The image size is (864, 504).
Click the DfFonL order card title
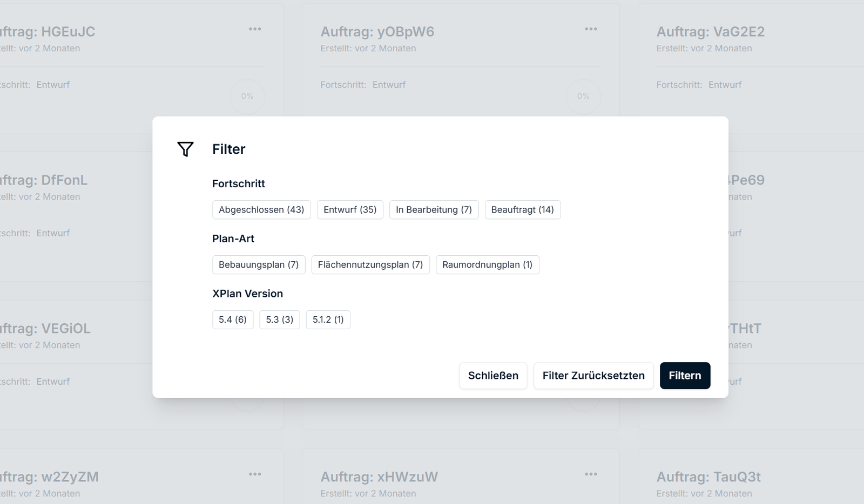pyautogui.click(x=44, y=180)
